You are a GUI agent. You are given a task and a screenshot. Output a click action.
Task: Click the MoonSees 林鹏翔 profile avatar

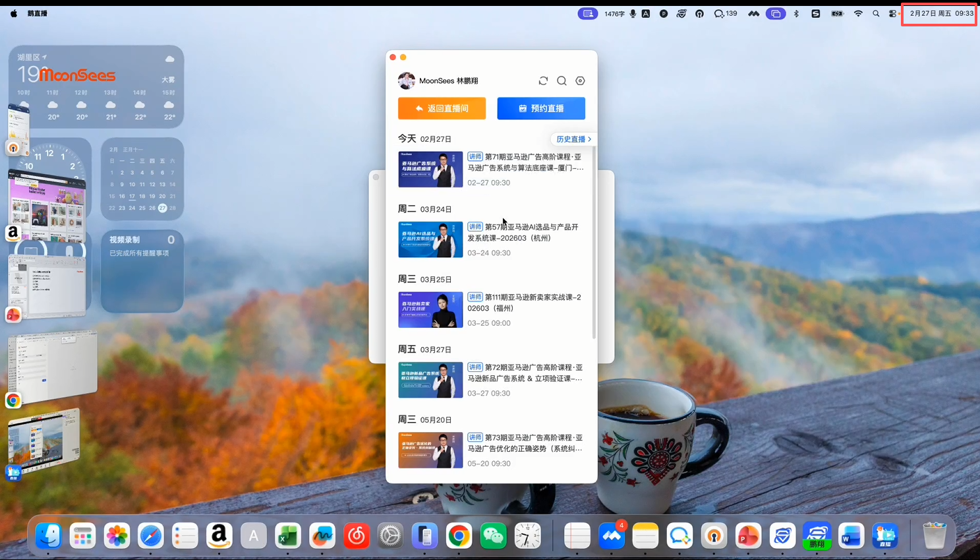(x=406, y=80)
